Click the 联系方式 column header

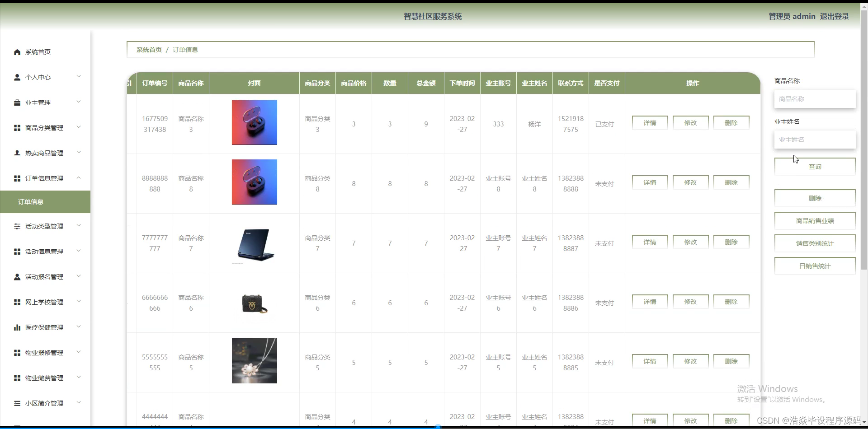[571, 83]
